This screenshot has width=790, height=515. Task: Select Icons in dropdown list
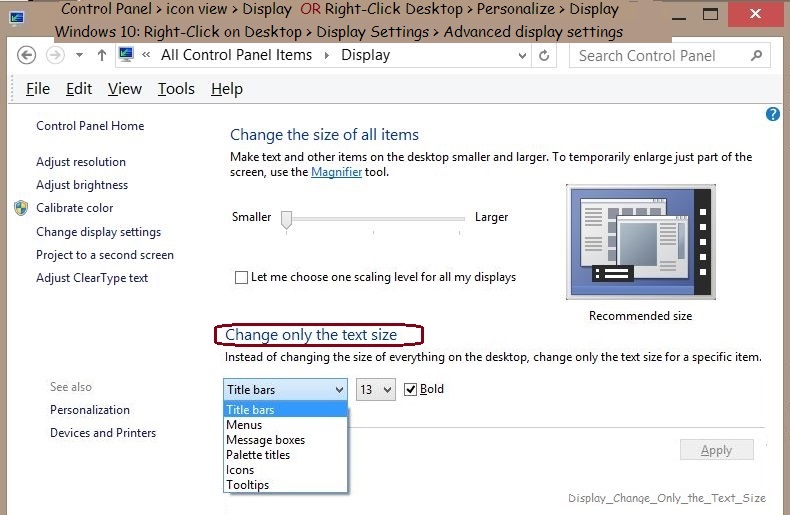(285, 470)
